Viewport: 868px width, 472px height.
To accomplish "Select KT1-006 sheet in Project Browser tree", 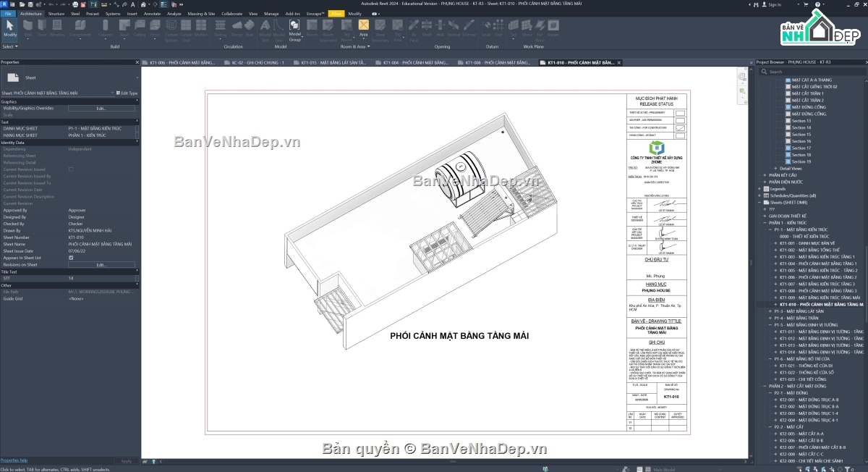I will 818,277.
